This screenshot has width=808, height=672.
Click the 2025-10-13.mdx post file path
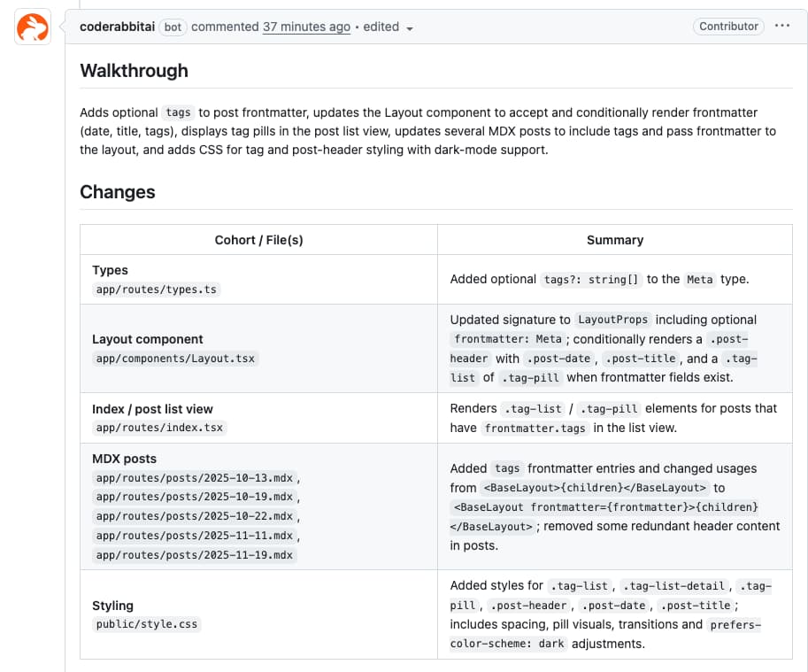click(x=194, y=477)
